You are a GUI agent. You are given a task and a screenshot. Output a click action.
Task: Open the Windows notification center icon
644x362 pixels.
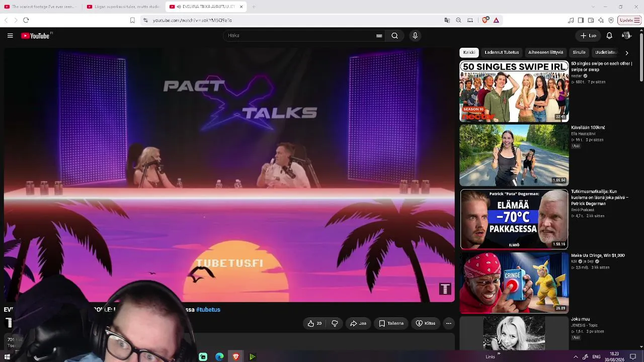633,357
